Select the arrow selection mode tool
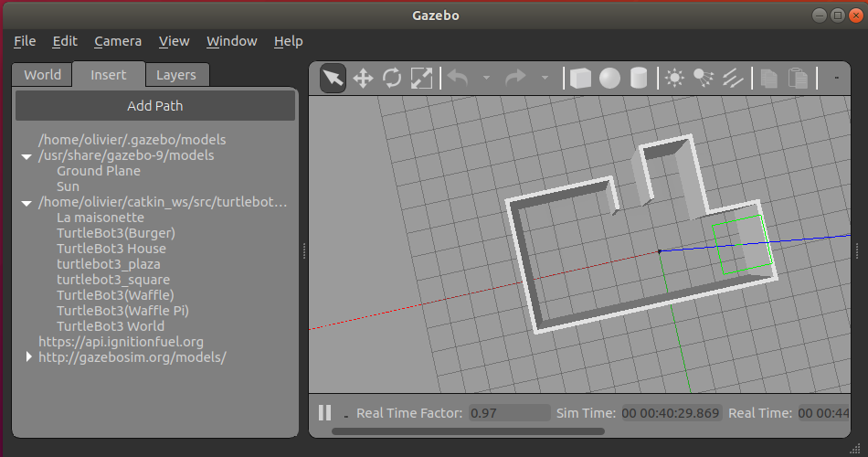The image size is (868, 457). 333,78
